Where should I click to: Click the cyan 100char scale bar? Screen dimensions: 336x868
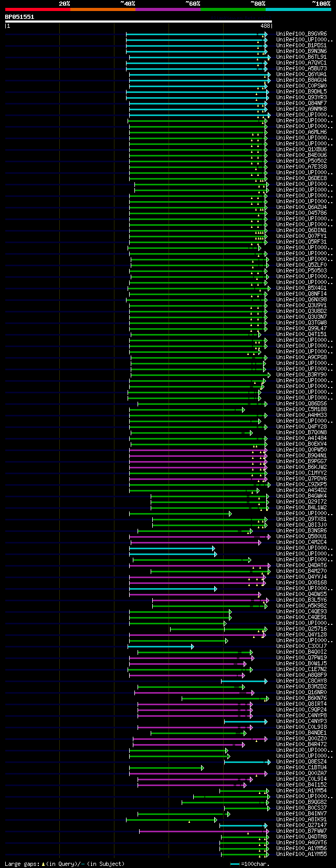coord(235,864)
